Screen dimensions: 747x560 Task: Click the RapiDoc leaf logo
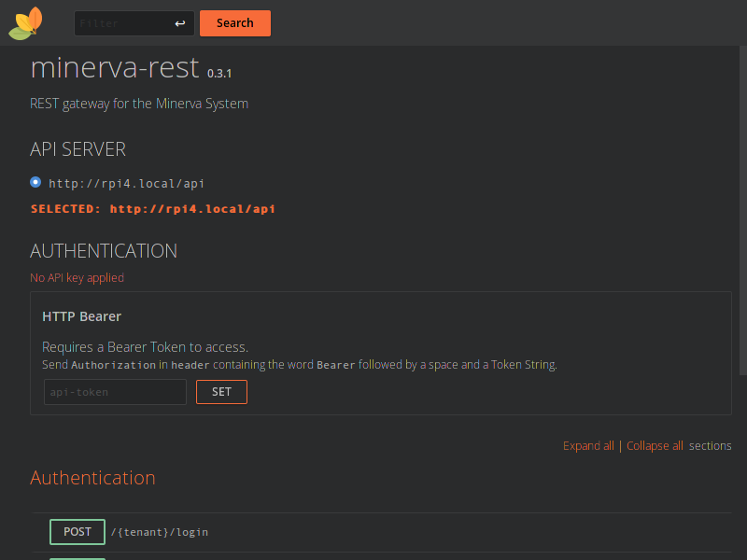[x=25, y=23]
